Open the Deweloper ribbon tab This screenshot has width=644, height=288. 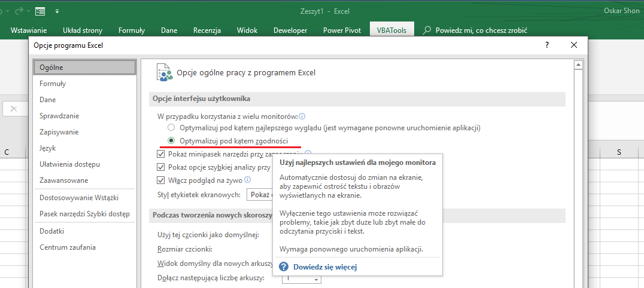coord(290,30)
